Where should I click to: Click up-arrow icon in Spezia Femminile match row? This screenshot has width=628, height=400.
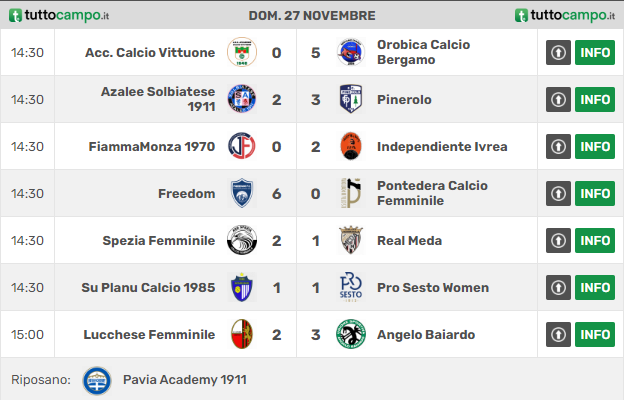(x=558, y=240)
